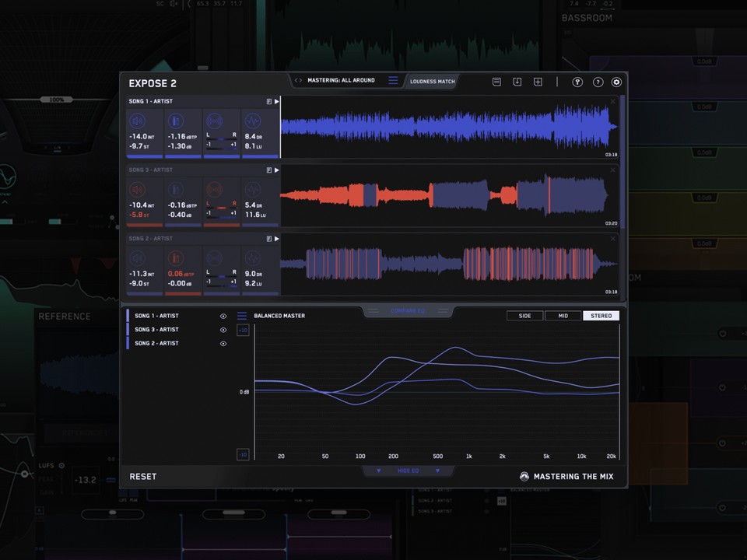Screen dimensions: 747x560
Task: Click Song 1 loudness speaker icon
Action: pyautogui.click(x=138, y=121)
